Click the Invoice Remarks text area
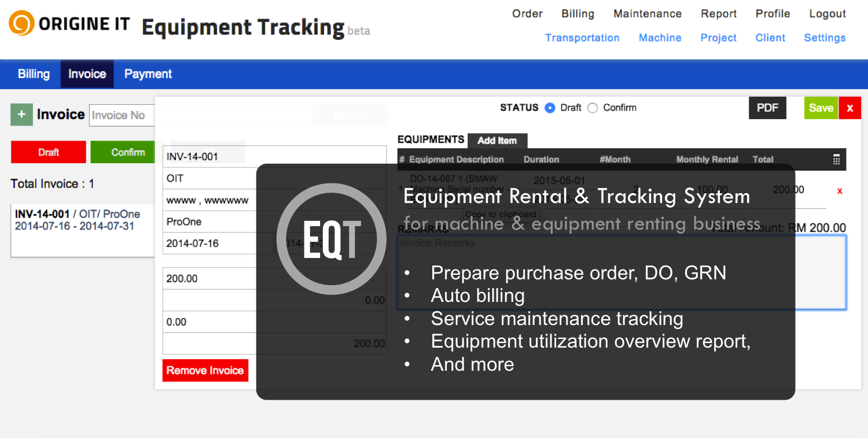The height and width of the screenshot is (439, 868). click(621, 272)
